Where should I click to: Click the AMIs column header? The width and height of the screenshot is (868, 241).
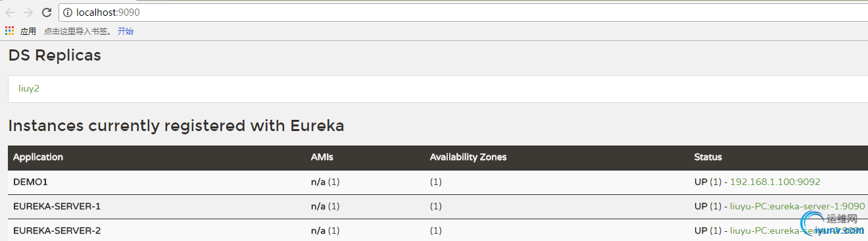click(322, 157)
